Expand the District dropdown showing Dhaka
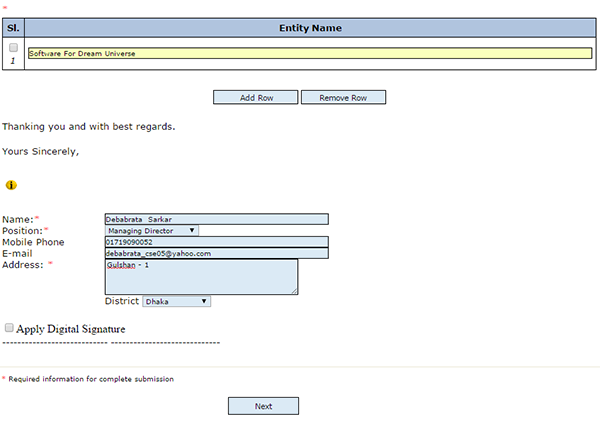The image size is (600, 424). click(x=176, y=300)
